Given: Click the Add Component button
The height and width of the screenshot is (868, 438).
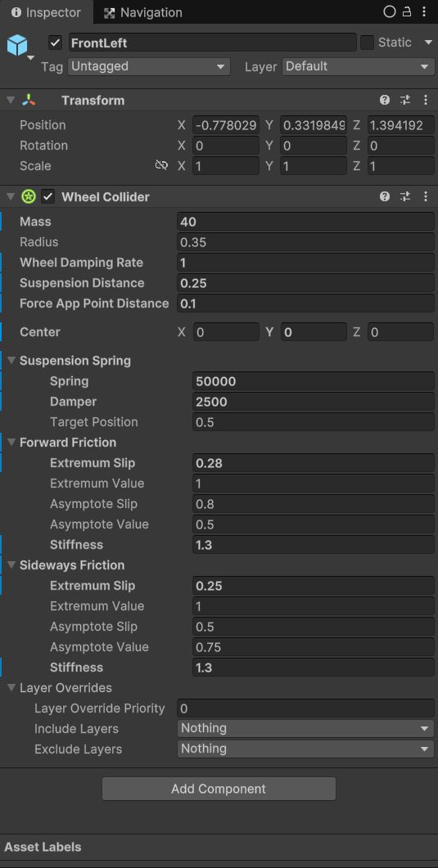Looking at the screenshot, I should click(x=219, y=789).
